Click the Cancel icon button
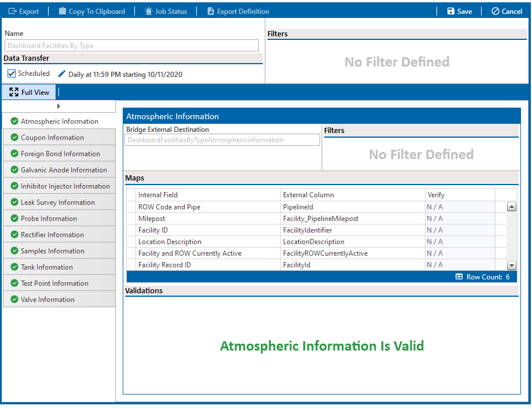532x409 pixels. click(x=495, y=11)
